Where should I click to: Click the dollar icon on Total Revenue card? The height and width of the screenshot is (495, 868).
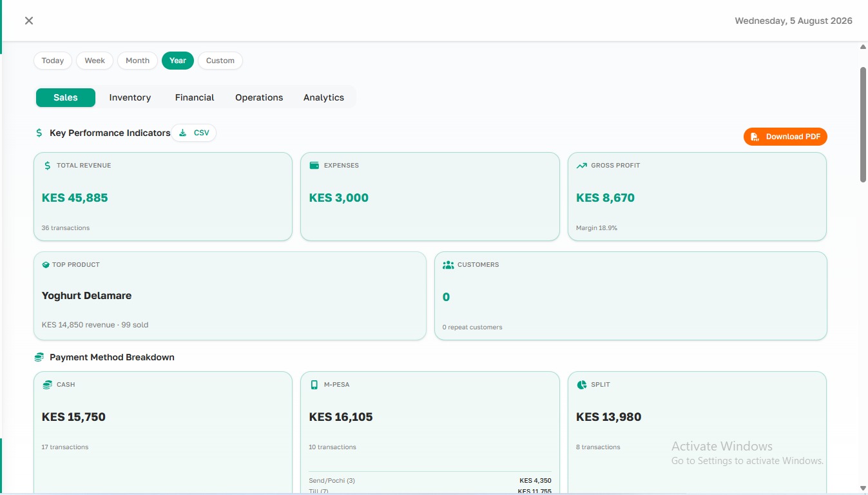click(47, 166)
